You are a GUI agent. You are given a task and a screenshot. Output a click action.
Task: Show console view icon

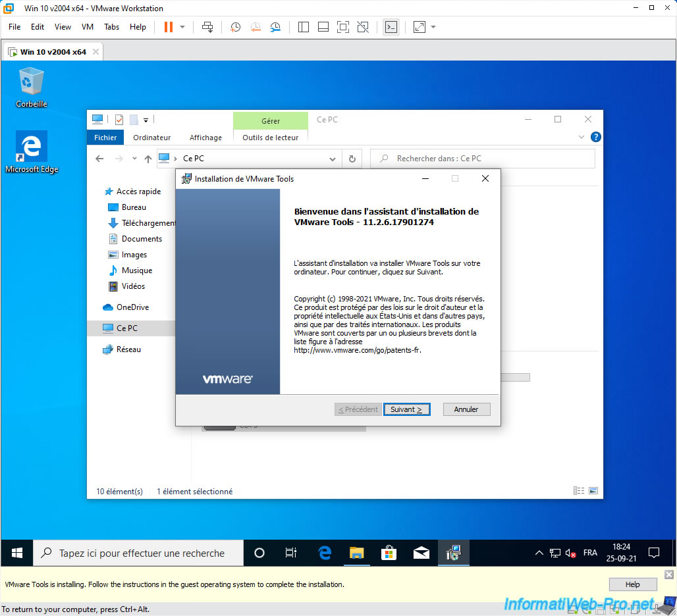[391, 27]
